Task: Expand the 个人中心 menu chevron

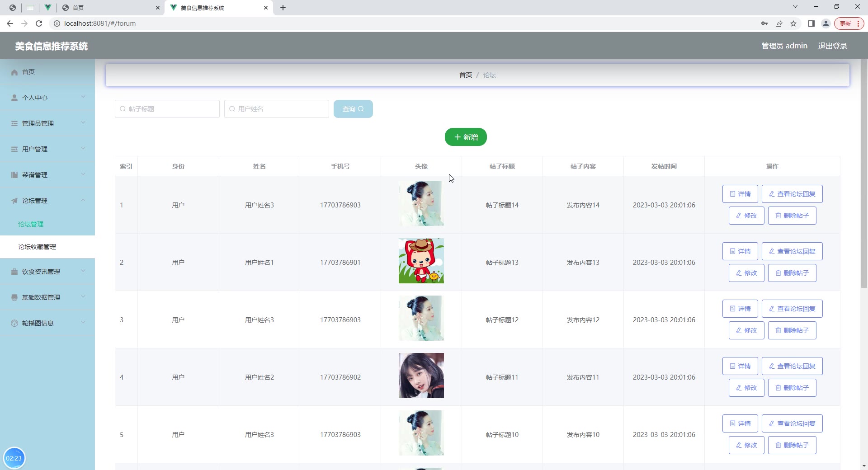Action: coord(83,97)
